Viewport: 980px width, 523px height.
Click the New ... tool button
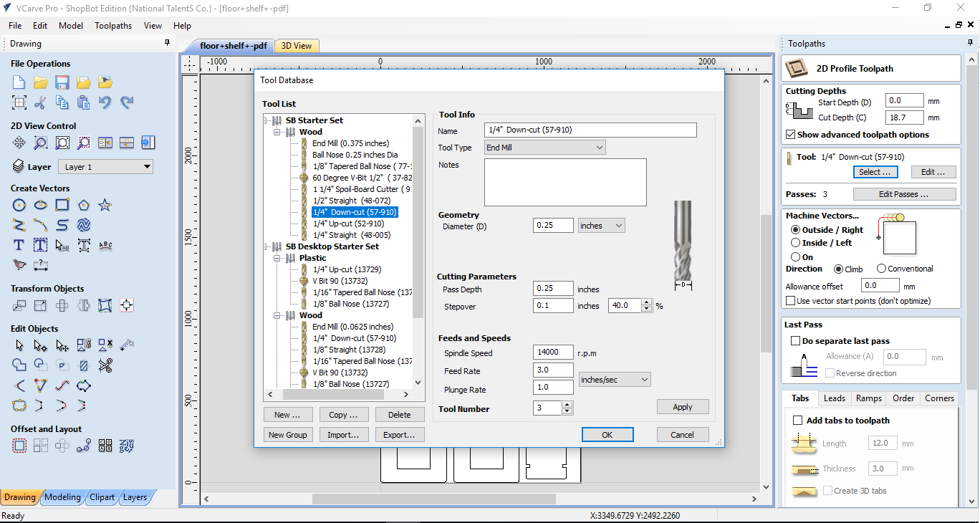click(x=287, y=414)
